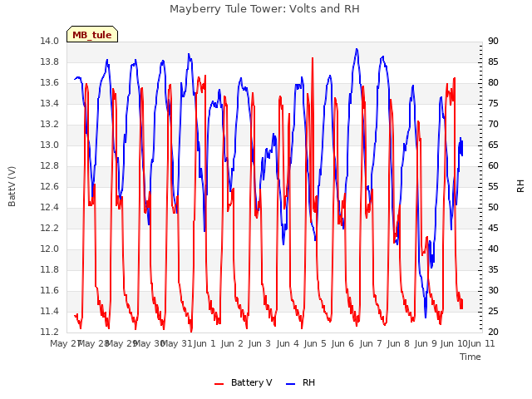532x399 pixels.
Task: Click the Jun 1 date tick label
Action: click(x=204, y=344)
